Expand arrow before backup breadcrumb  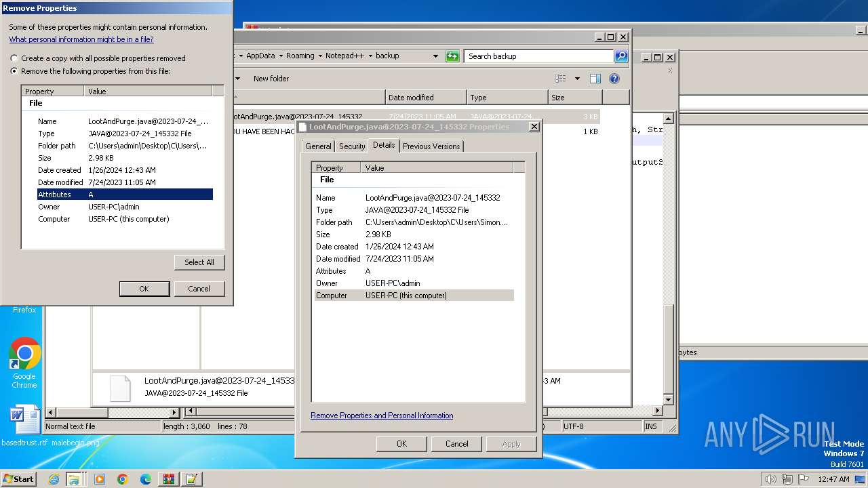(370, 56)
